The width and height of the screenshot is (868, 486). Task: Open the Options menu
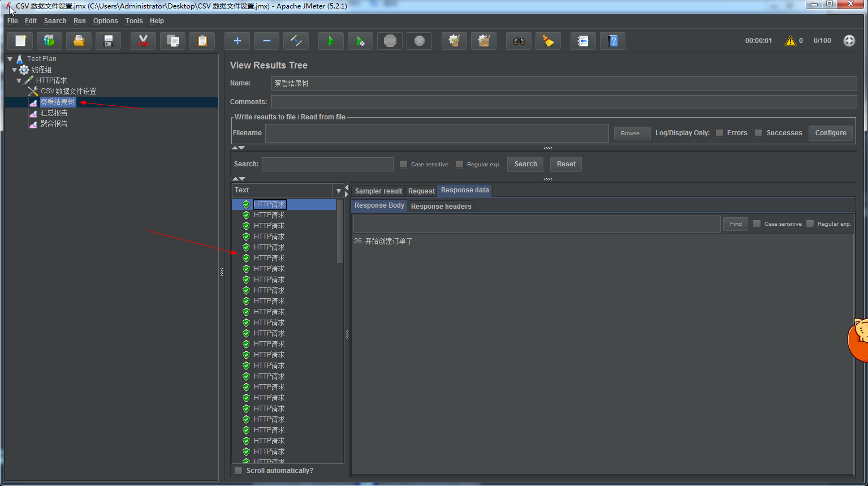point(105,21)
